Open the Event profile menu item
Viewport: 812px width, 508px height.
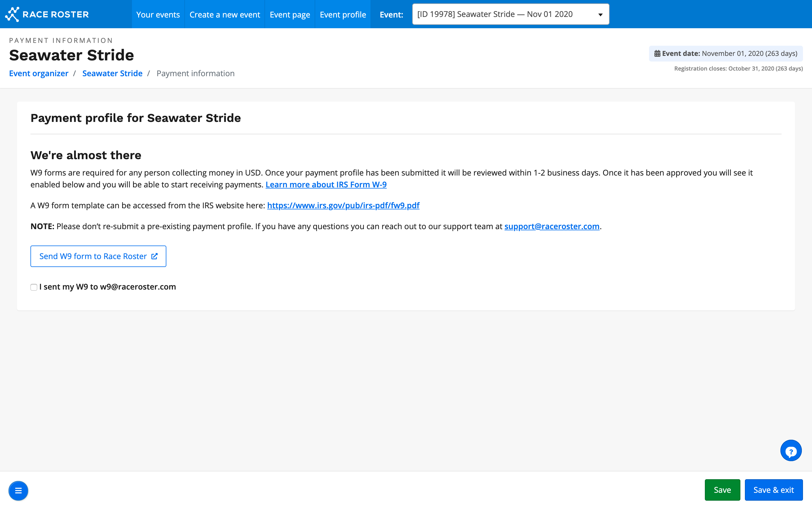[343, 14]
